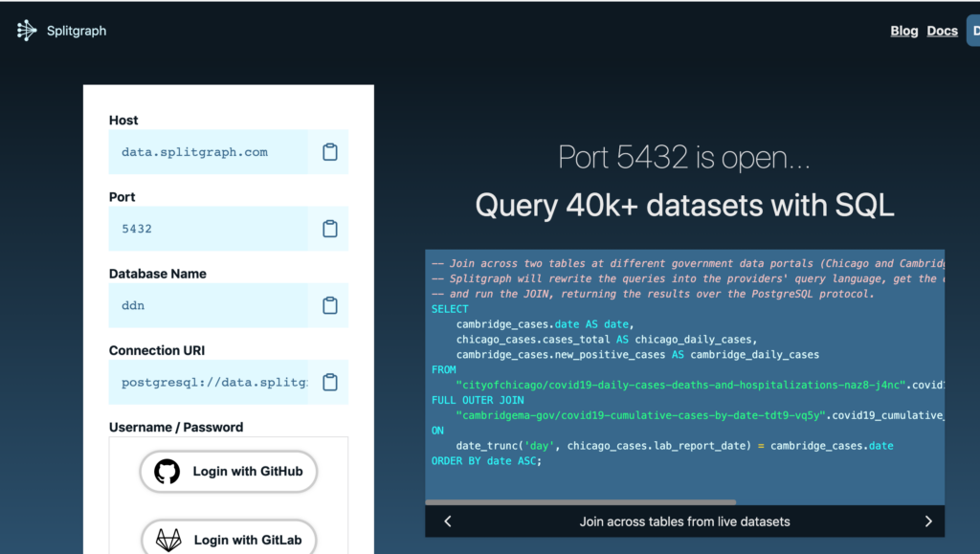Viewport: 980px width, 554px height.
Task: Click the 'Port' label
Action: 122,197
